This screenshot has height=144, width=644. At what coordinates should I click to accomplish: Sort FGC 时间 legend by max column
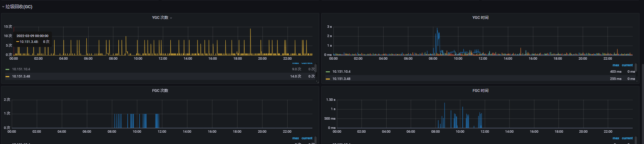[615, 138]
